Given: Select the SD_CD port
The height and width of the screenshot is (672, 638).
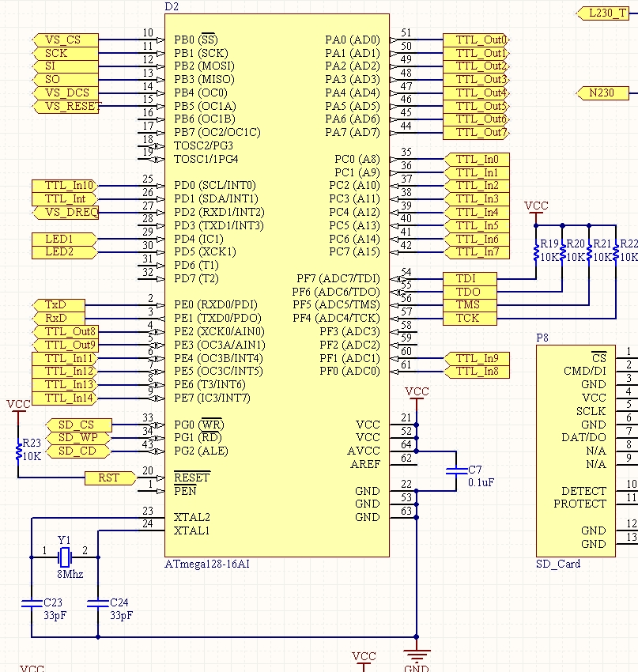Looking at the screenshot, I should point(78,451).
